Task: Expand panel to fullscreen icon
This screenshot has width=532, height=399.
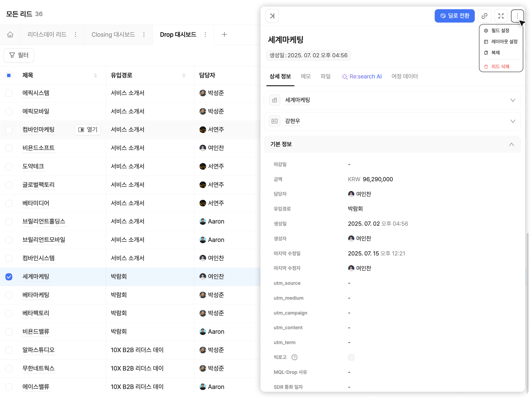Action: pos(501,16)
